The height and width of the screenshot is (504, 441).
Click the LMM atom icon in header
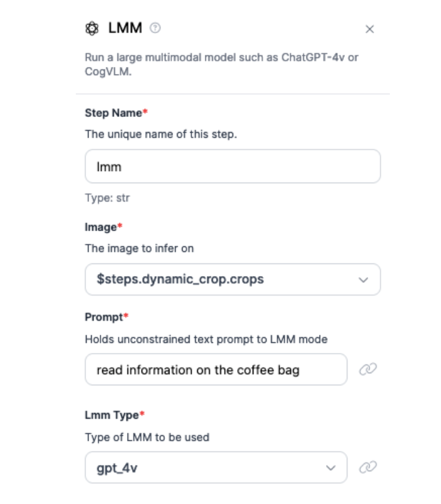pyautogui.click(x=92, y=28)
